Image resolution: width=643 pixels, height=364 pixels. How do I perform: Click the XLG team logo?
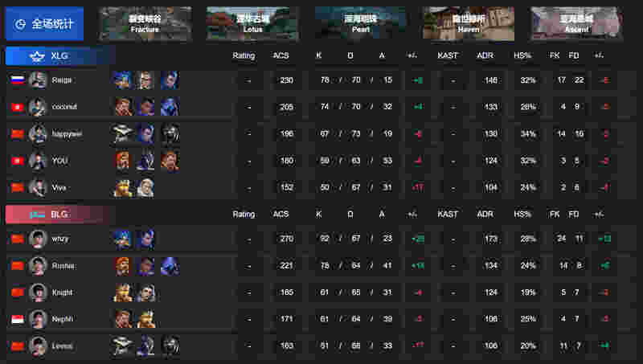click(37, 56)
